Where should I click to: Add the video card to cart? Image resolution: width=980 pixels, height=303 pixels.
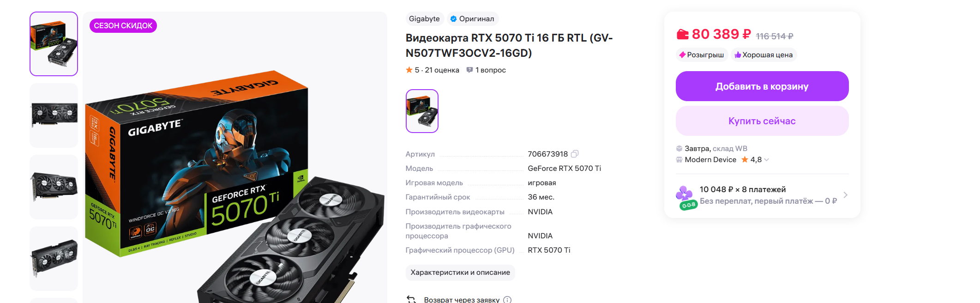[x=762, y=86]
